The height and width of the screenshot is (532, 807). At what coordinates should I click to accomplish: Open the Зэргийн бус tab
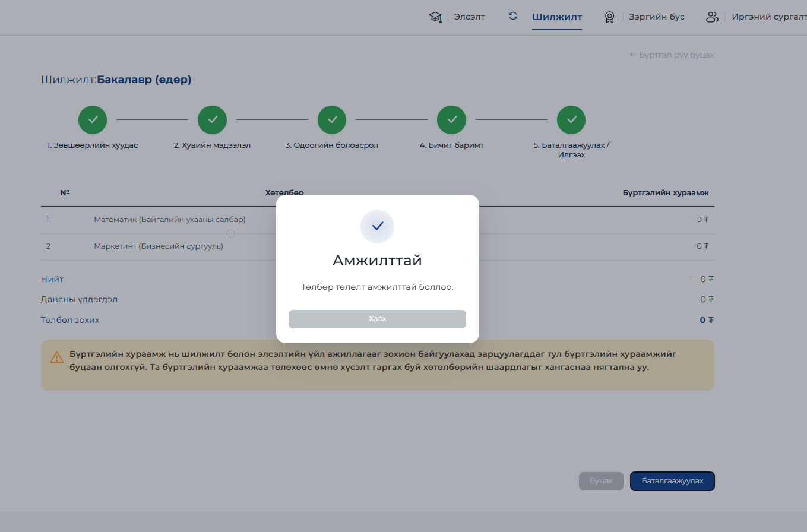[x=657, y=17]
